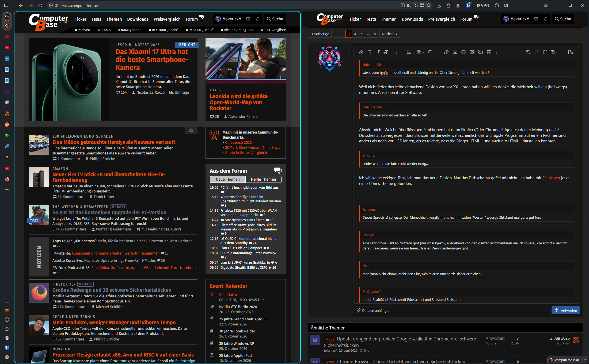This screenshot has width=589, height=364.
Task: Click the gear settings icon above news list
Action: (x=191, y=130)
